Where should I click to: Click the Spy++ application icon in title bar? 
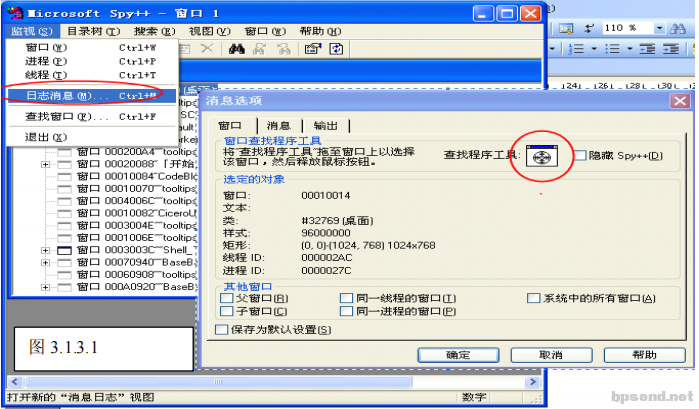tap(16, 13)
